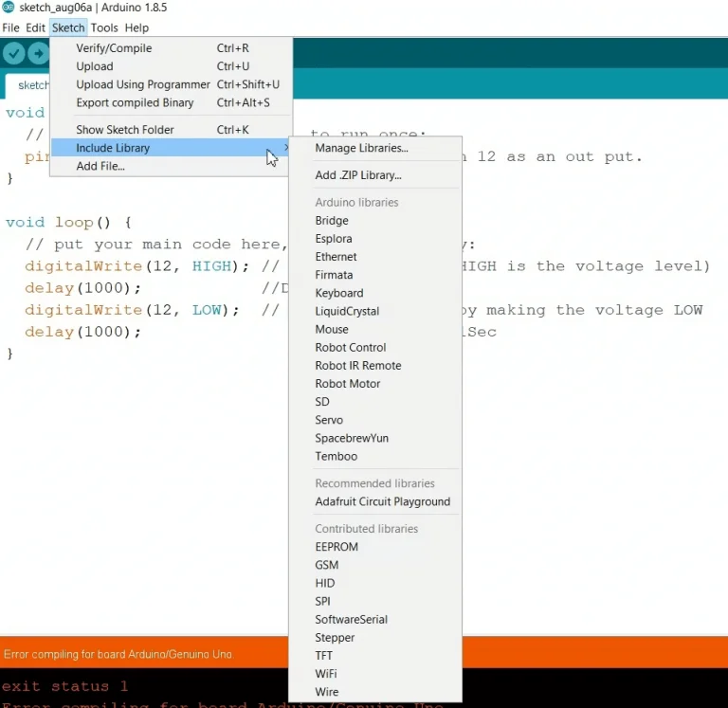Include the Wire library
The height and width of the screenshot is (708, 728).
[x=375, y=691]
